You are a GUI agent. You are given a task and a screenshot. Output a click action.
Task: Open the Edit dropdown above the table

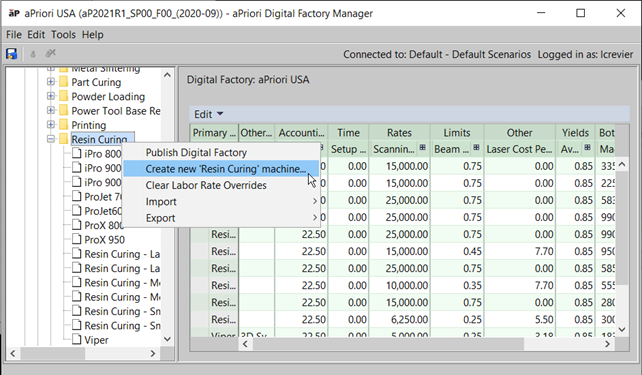(x=208, y=114)
